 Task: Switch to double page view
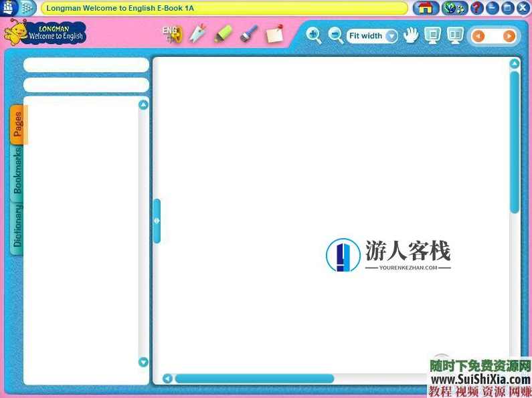pyautogui.click(x=455, y=35)
